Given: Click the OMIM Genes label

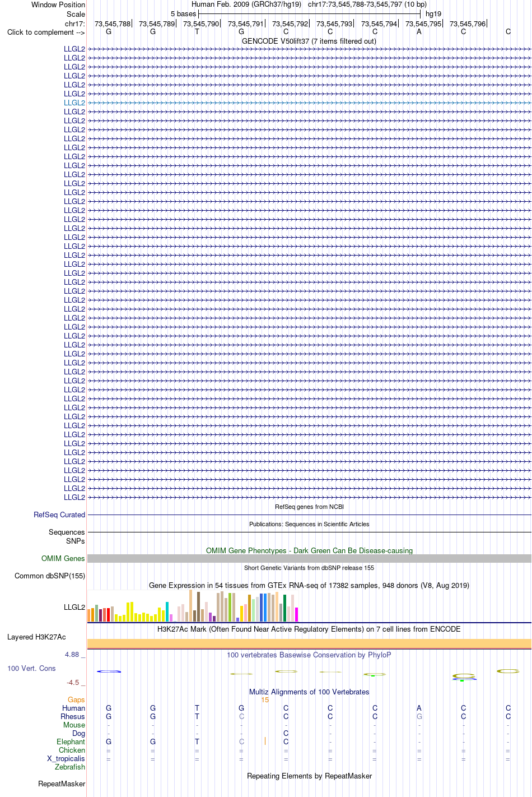Looking at the screenshot, I should click(x=63, y=558).
